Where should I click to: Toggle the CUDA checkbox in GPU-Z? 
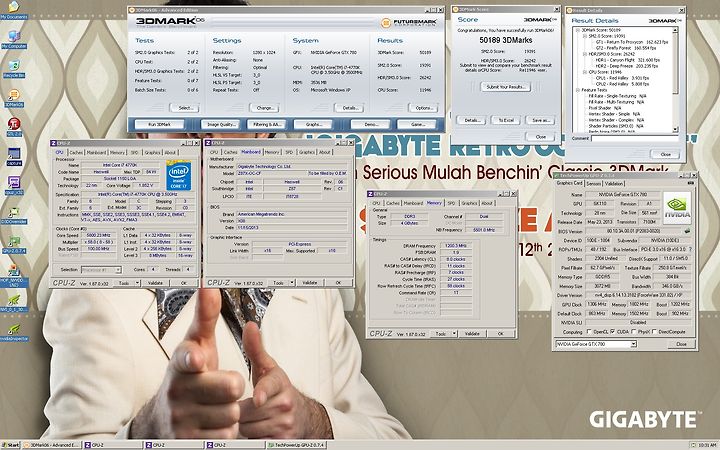(613, 332)
